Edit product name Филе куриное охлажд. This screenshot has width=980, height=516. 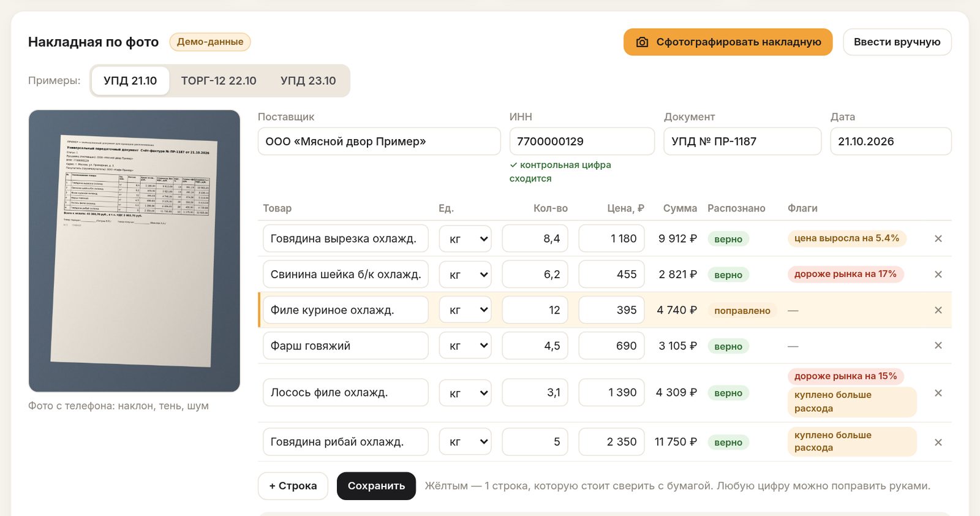coord(345,310)
